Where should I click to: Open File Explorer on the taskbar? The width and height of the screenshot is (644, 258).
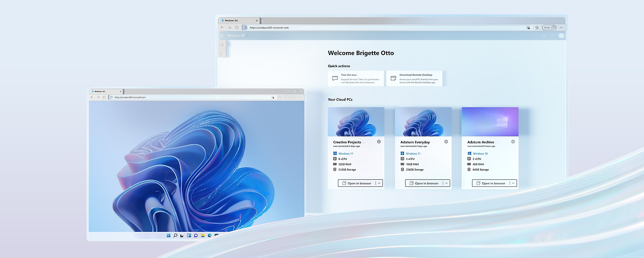[203, 236]
